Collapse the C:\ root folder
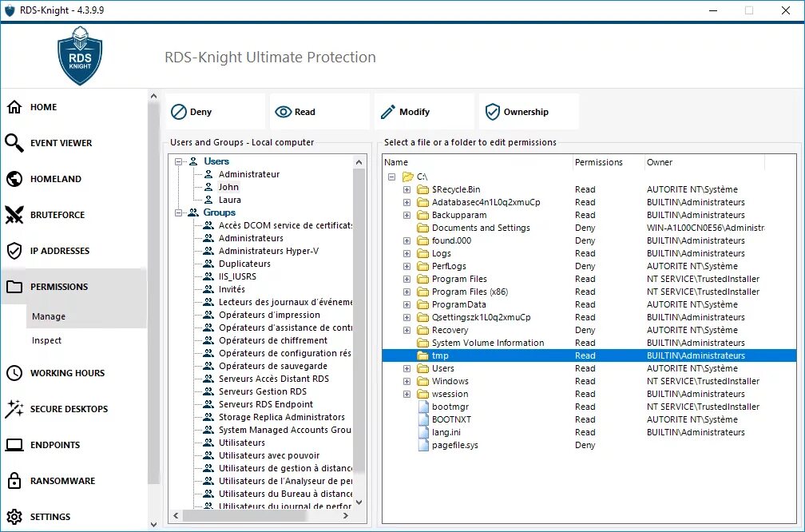 [x=391, y=177]
